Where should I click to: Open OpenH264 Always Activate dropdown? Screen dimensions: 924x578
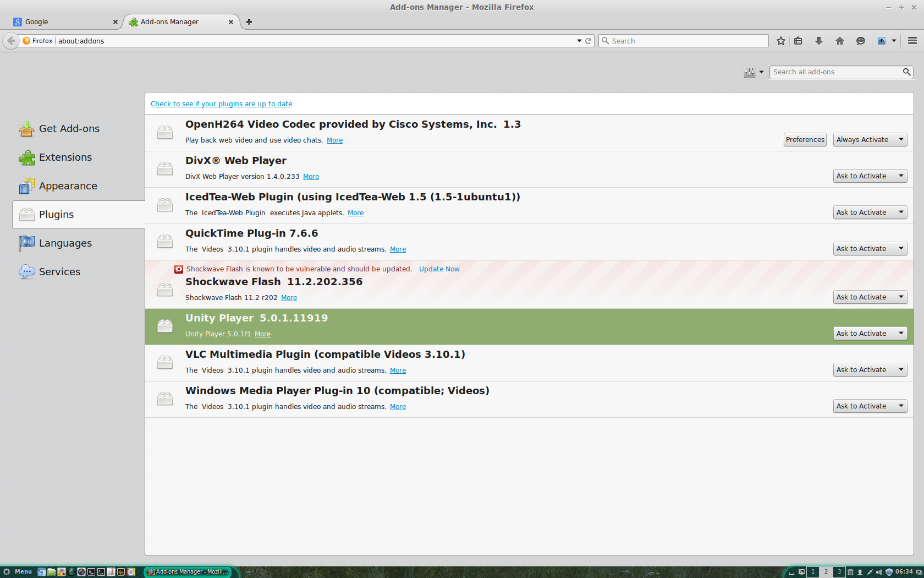870,140
